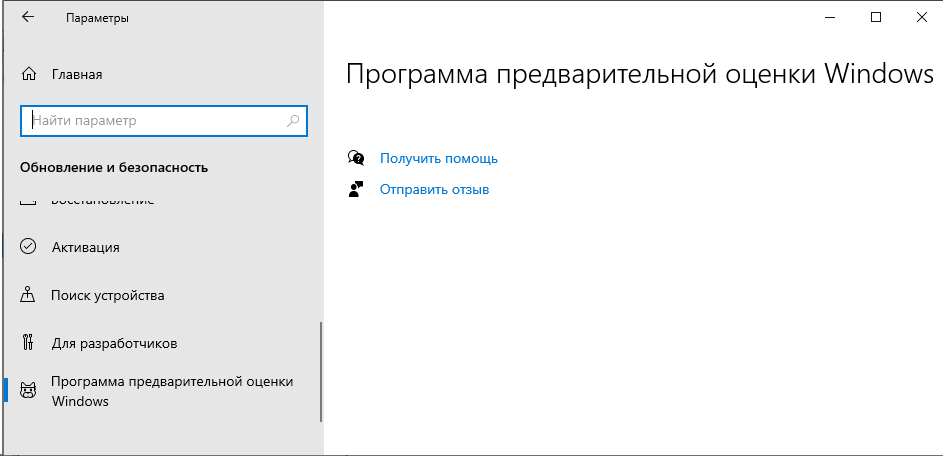
Task: Go back using the arrow icon
Action: click(x=28, y=17)
